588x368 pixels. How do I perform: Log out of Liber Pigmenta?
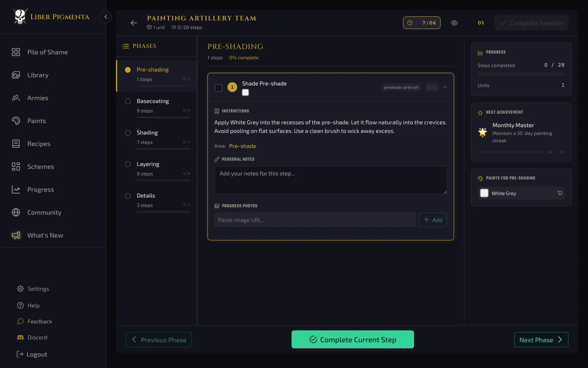click(x=32, y=354)
